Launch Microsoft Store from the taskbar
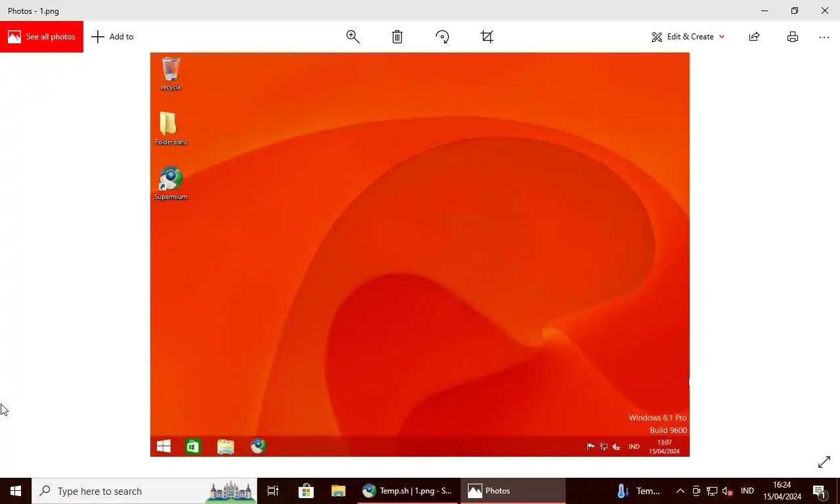 pyautogui.click(x=306, y=491)
